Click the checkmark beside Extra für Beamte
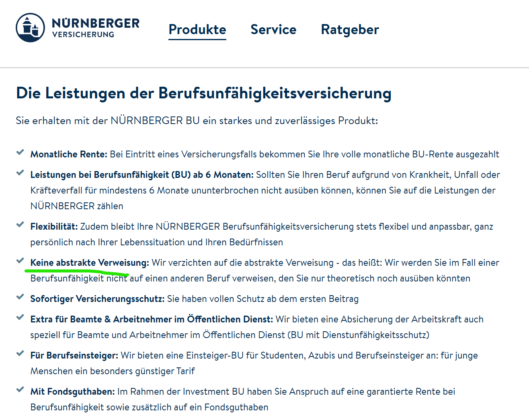Screen dimensions: 529x420 20,318
